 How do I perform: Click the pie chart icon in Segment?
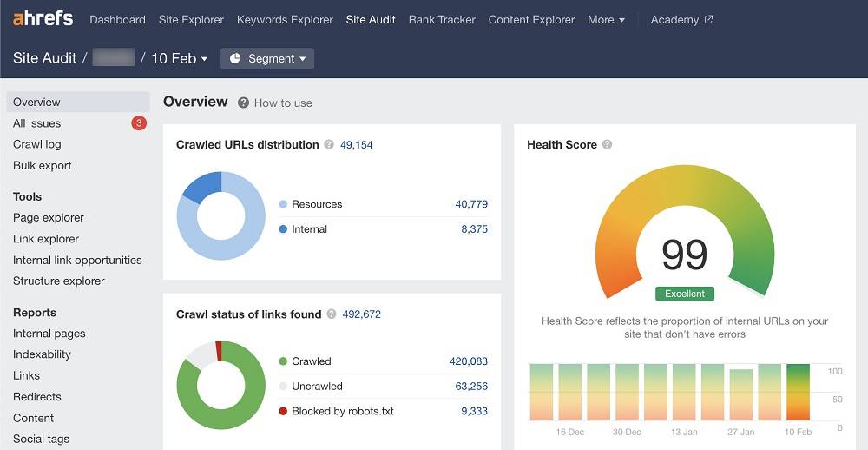tap(236, 58)
